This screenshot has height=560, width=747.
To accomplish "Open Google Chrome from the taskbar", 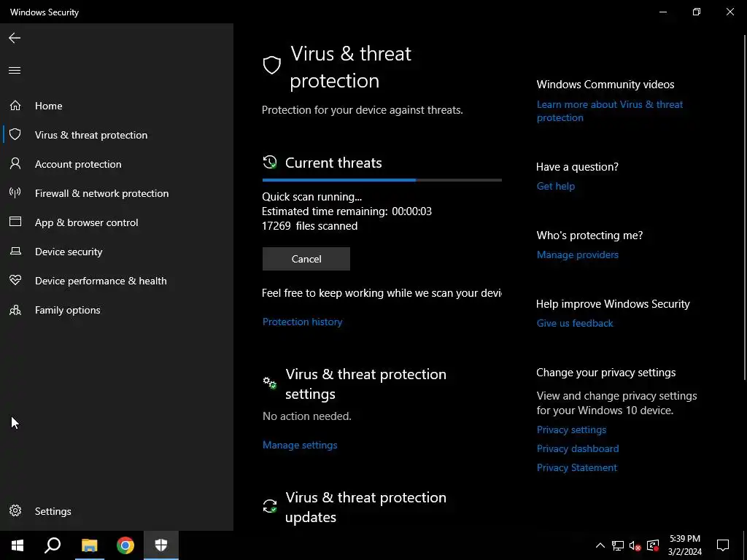I will click(125, 545).
